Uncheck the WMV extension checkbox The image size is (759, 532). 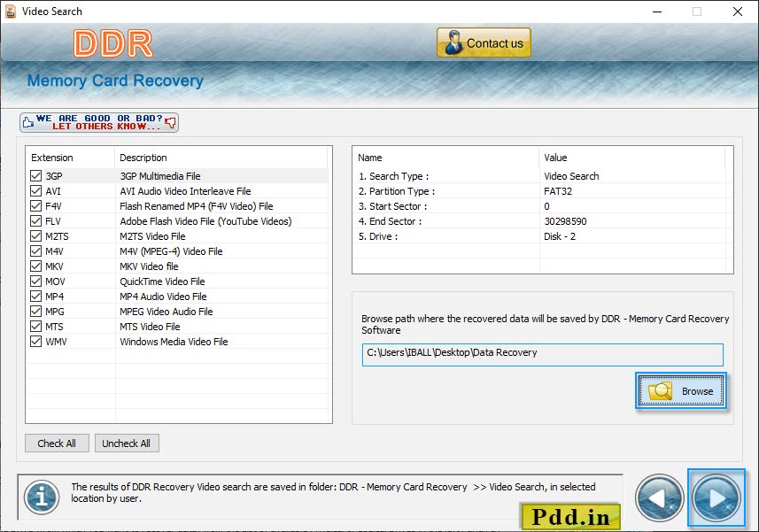coord(35,341)
